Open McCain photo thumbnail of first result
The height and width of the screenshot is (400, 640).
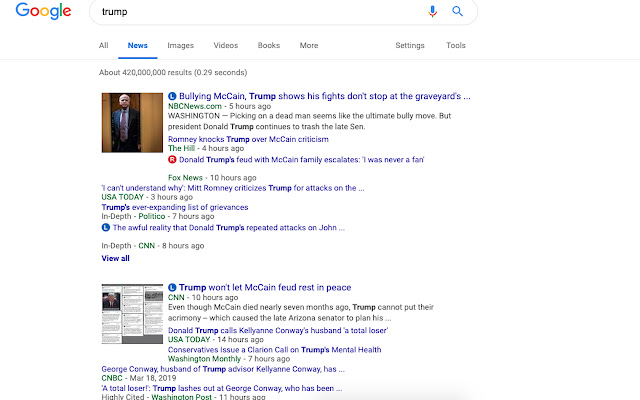[132, 122]
